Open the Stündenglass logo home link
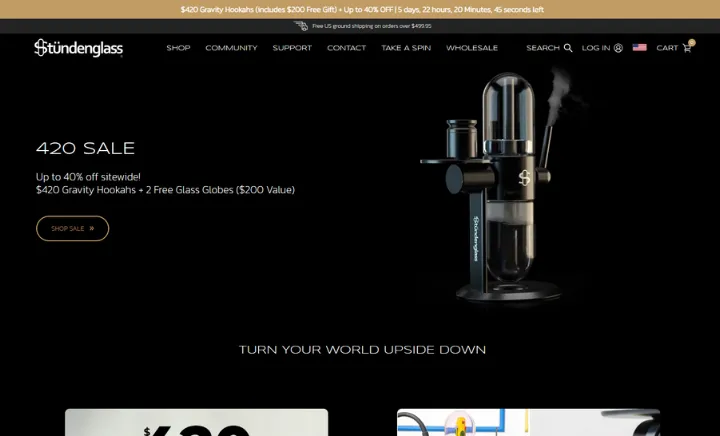Viewport: 720px width, 436px height. pyautogui.click(x=79, y=48)
